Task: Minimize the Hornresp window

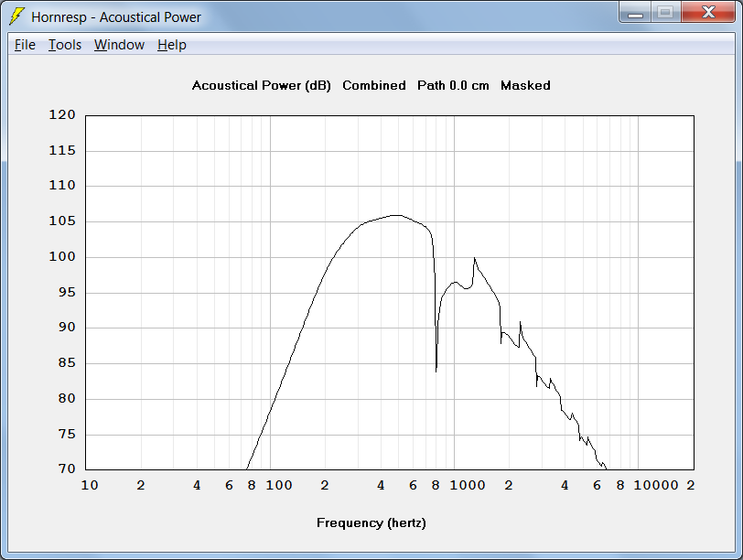Action: click(x=635, y=13)
